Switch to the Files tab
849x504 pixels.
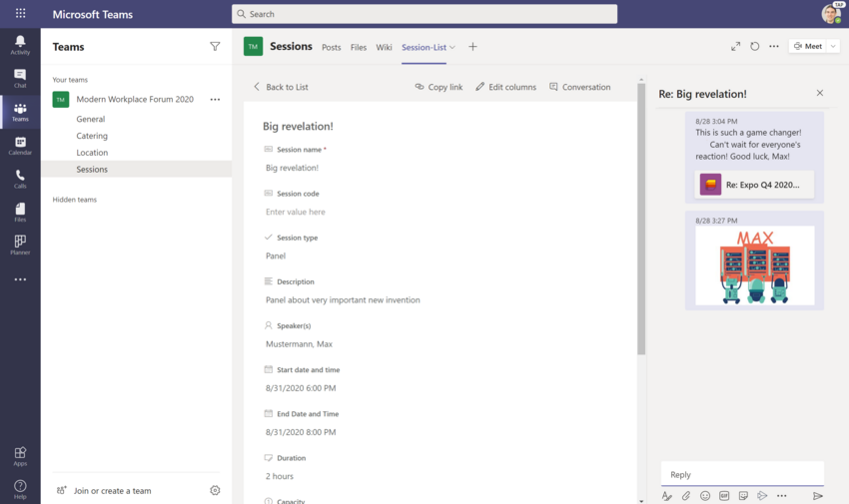point(359,48)
